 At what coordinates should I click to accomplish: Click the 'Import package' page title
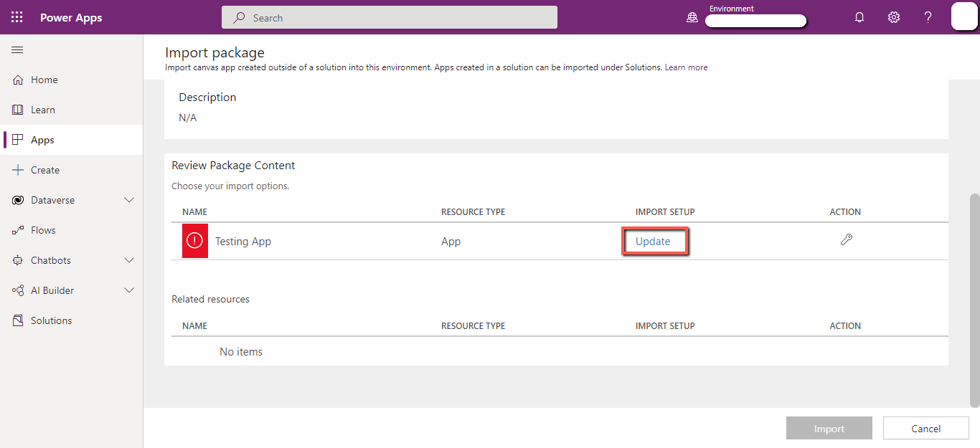[215, 52]
